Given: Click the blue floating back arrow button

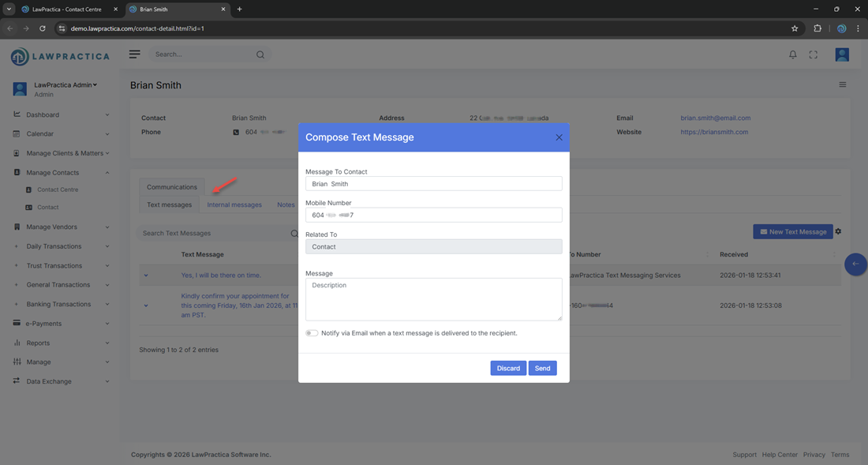Looking at the screenshot, I should (855, 264).
